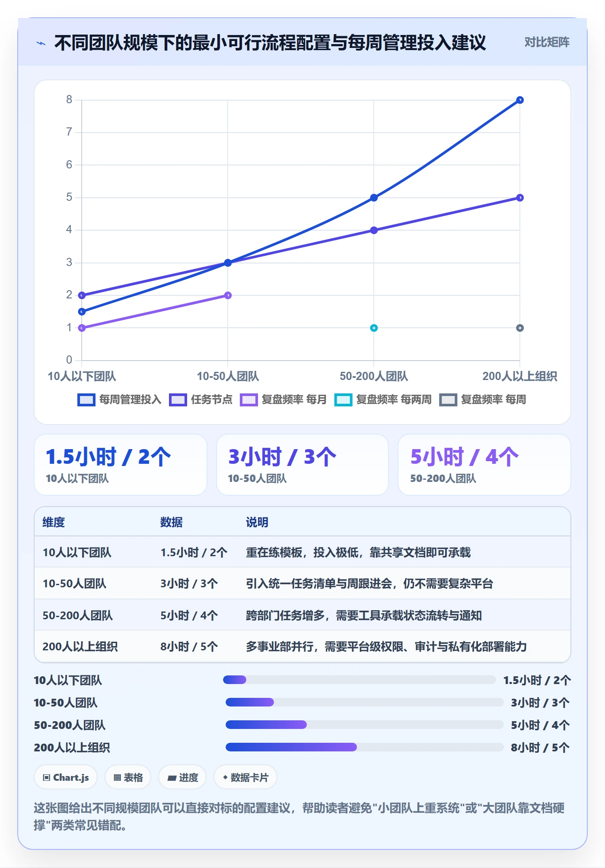Click the blue 每周管理投入 legend swatch
Image resolution: width=605 pixels, height=868 pixels.
click(86, 400)
